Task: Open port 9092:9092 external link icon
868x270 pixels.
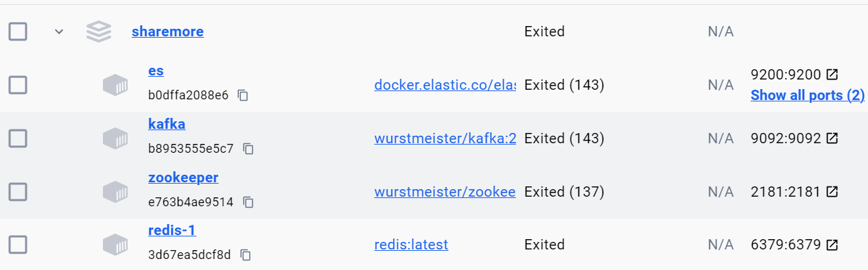Action: click(x=832, y=138)
